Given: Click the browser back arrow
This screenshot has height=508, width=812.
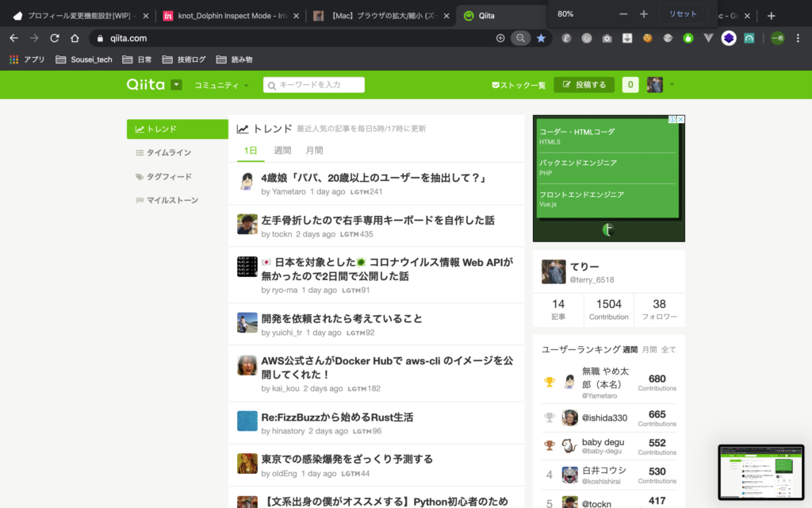Looking at the screenshot, I should point(14,38).
